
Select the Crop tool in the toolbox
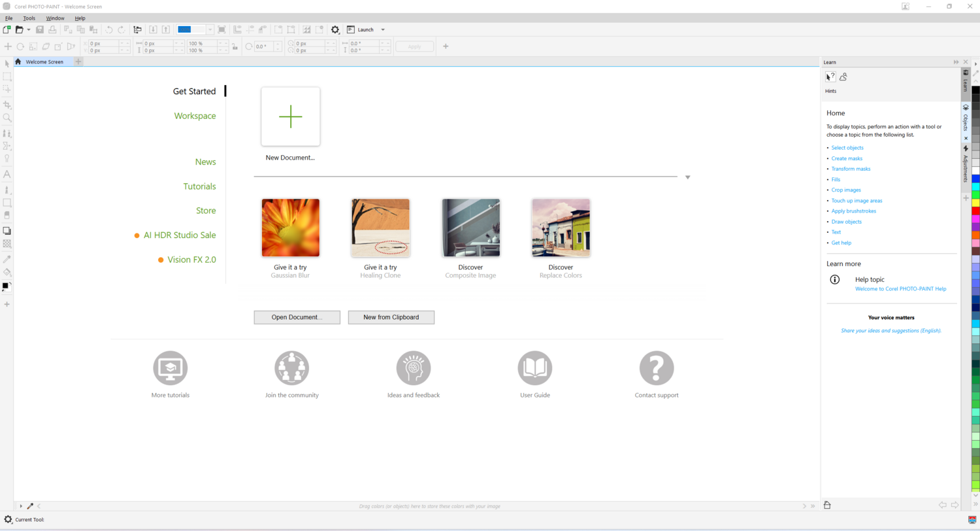(x=7, y=105)
